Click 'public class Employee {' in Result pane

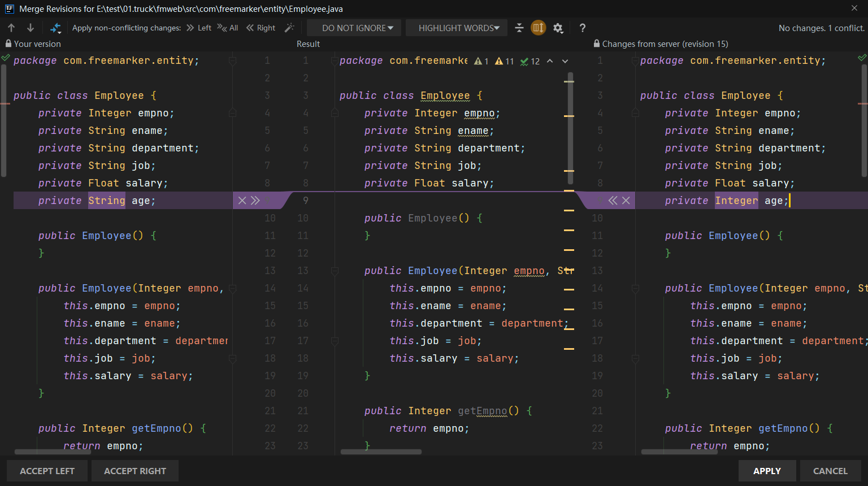click(411, 96)
